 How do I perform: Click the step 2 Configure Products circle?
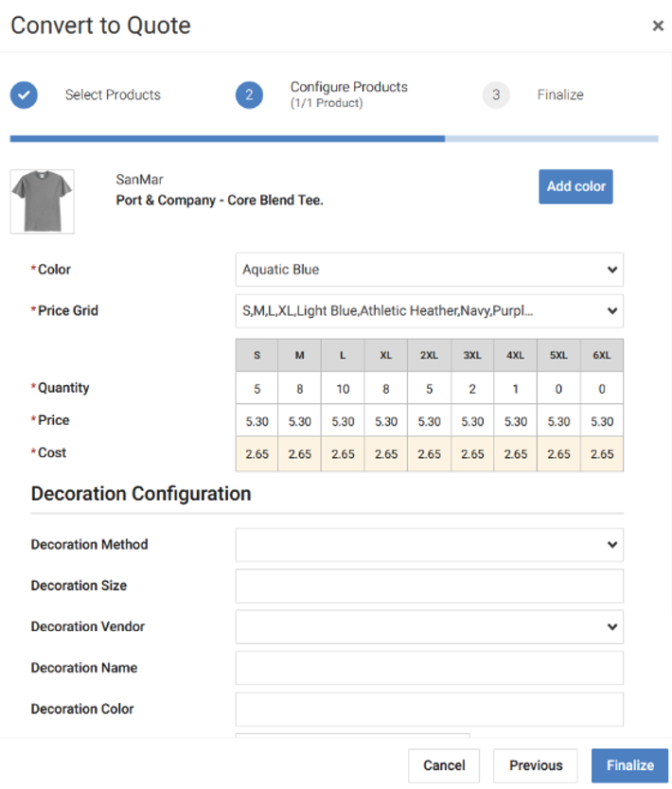click(249, 95)
